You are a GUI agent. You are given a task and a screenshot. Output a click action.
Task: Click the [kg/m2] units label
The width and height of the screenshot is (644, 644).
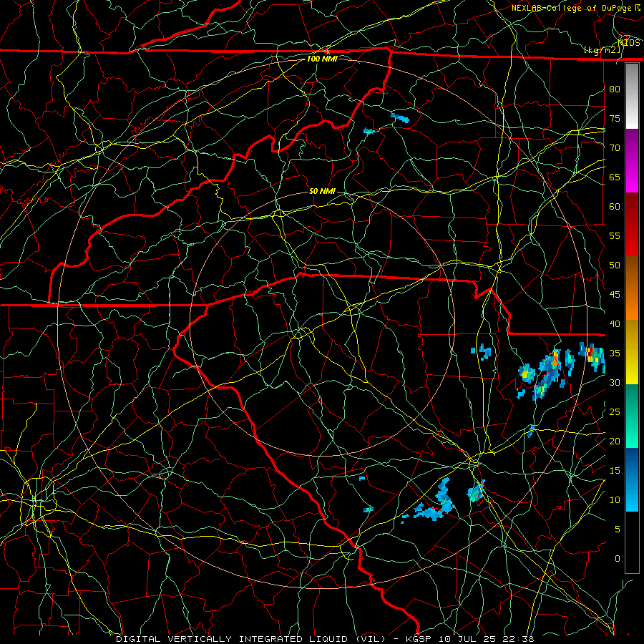tap(602, 50)
